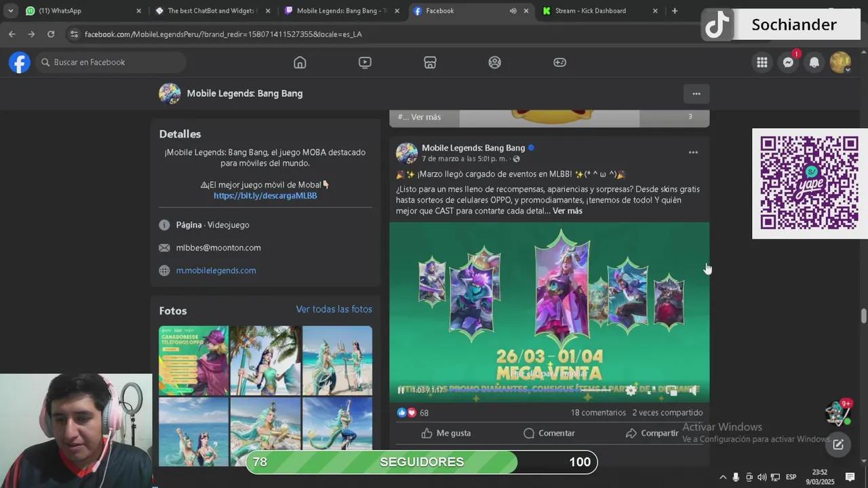Open the taskbar microphone icon
The height and width of the screenshot is (488, 868).
point(736,477)
